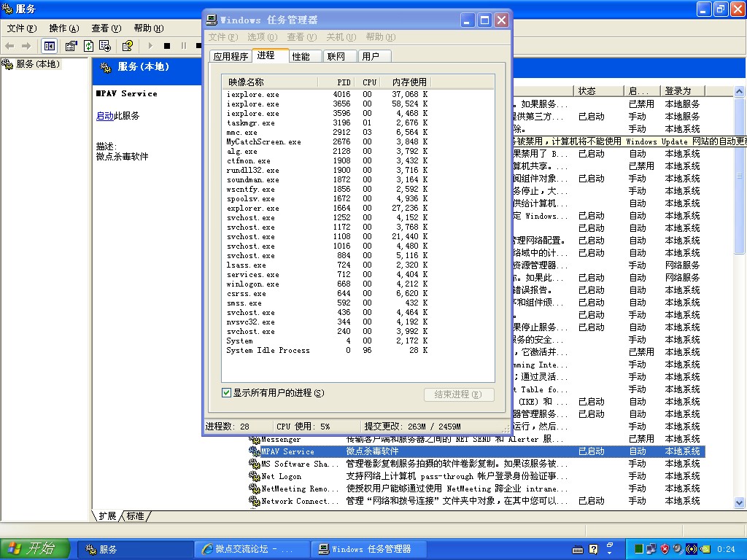
Task: Toggle the show/hide console tree toolbar icon
Action: point(49,46)
